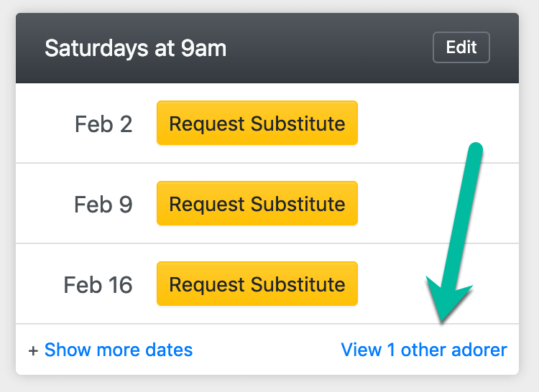The height and width of the screenshot is (392, 539).
Task: Request a substitute for Feb 9
Action: pos(257,204)
